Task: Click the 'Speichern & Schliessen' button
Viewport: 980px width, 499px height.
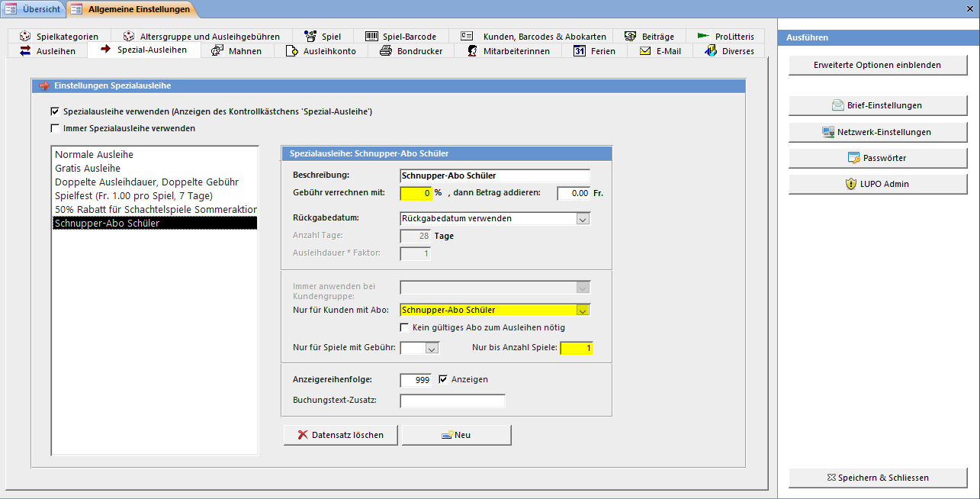Action: (878, 478)
